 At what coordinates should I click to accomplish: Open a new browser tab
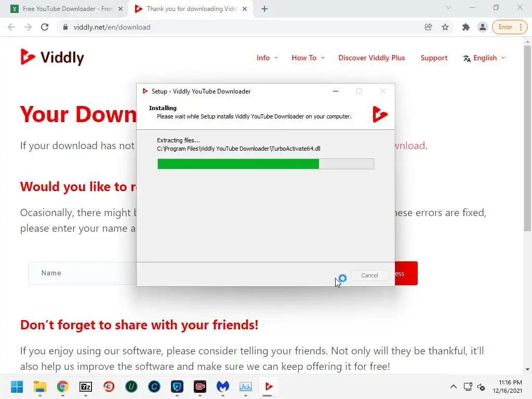[264, 9]
